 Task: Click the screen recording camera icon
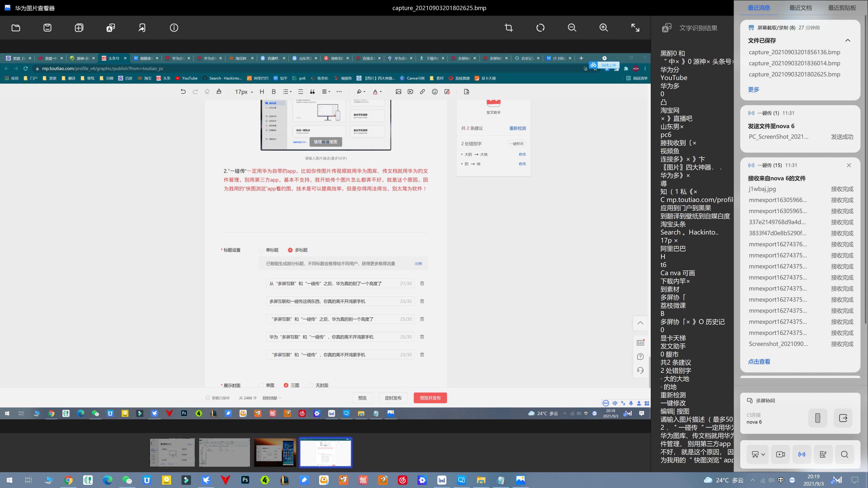pyautogui.click(x=780, y=454)
